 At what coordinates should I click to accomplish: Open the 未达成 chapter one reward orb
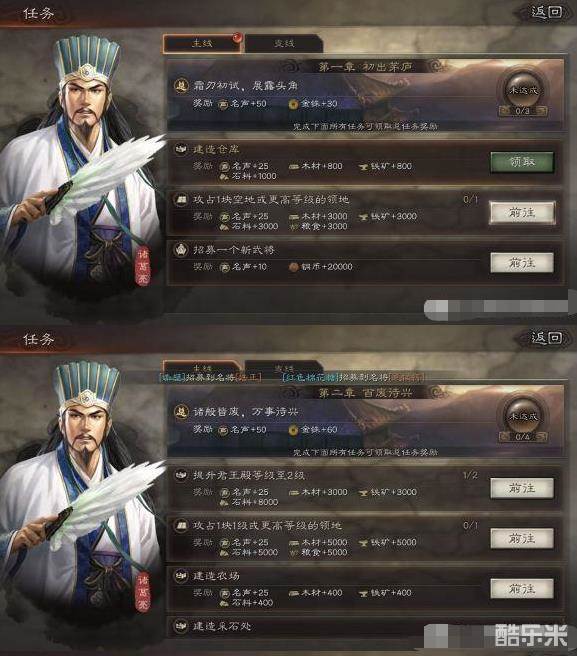523,90
